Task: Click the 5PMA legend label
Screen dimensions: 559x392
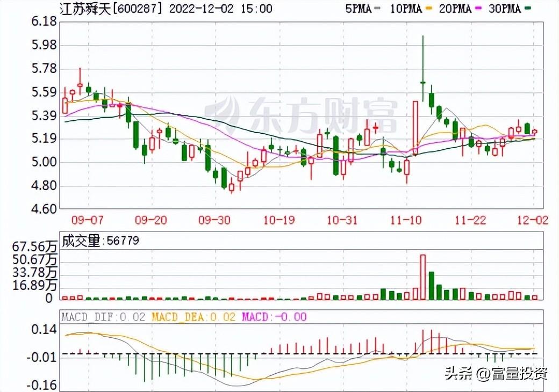Action: [359, 9]
